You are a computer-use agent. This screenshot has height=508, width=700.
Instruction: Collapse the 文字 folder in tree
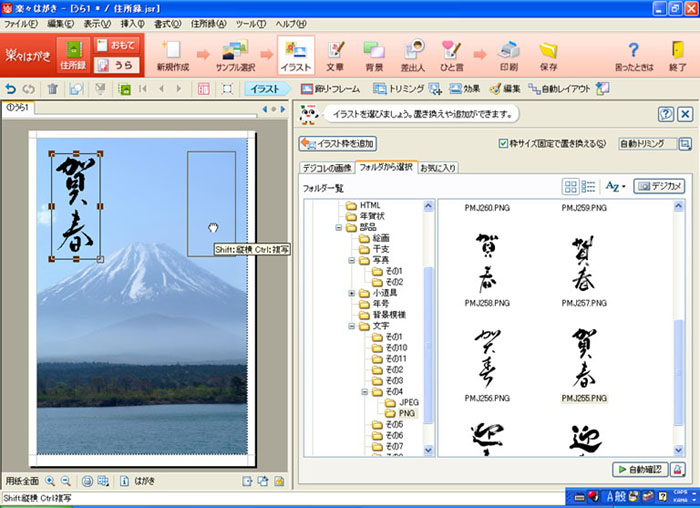pyautogui.click(x=352, y=326)
